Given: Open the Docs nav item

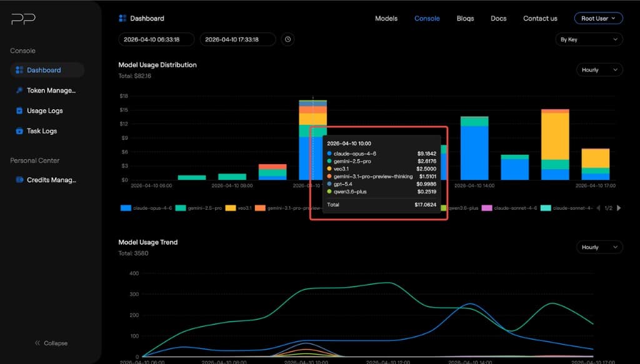Looking at the screenshot, I should pos(498,18).
